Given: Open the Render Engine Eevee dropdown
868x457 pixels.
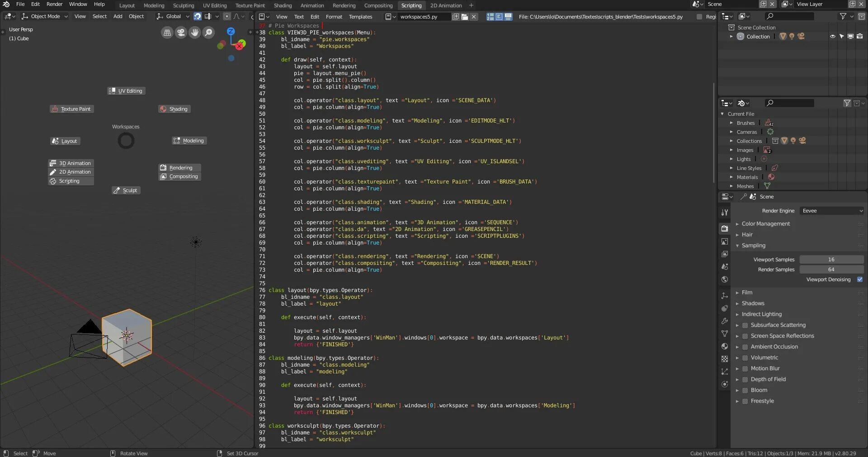Looking at the screenshot, I should pyautogui.click(x=832, y=211).
